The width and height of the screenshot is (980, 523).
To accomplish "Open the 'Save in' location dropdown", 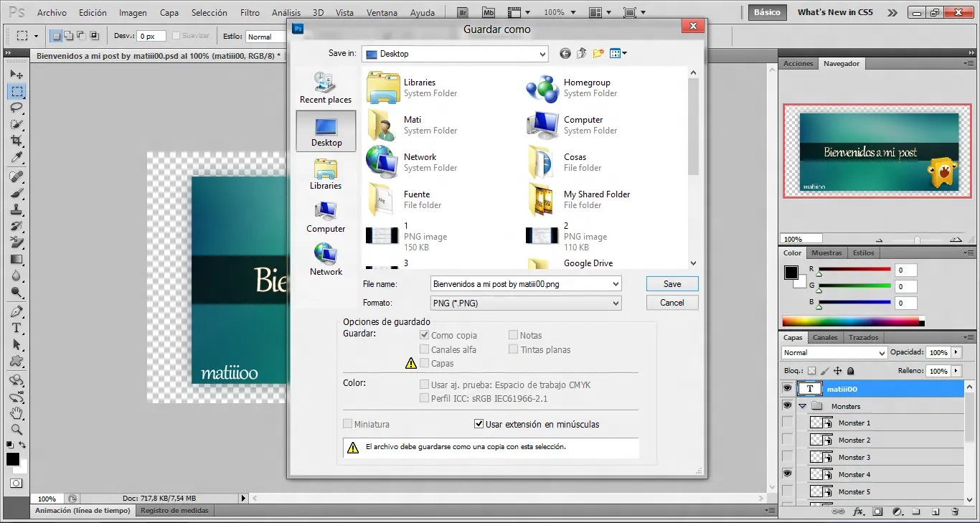I will 542,54.
